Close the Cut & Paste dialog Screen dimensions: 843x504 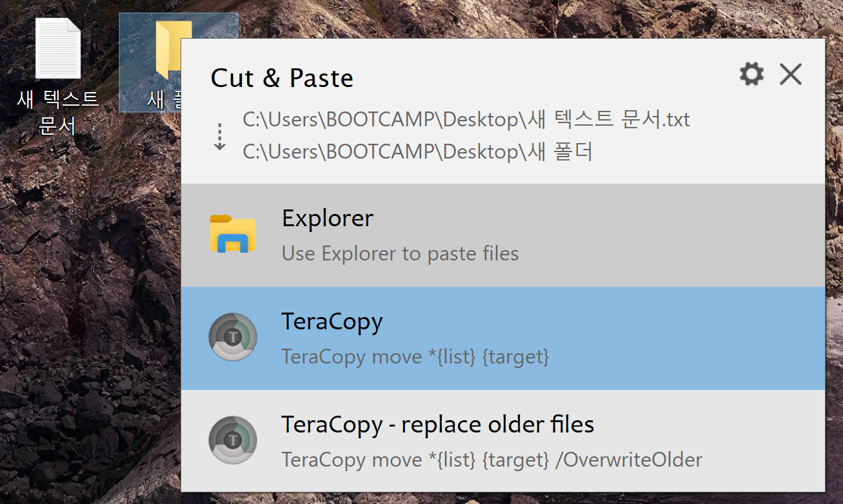click(790, 75)
